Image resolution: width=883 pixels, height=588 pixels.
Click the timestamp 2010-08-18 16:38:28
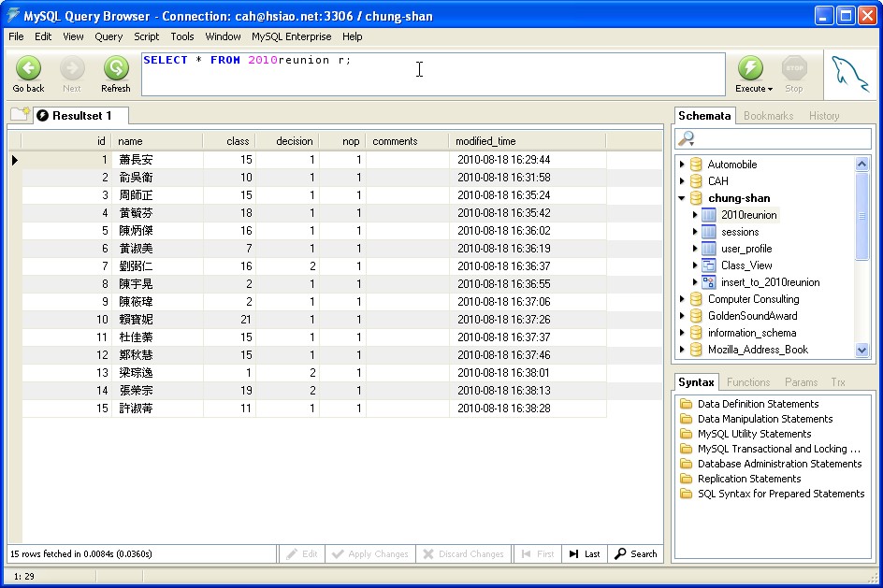pyautogui.click(x=504, y=409)
